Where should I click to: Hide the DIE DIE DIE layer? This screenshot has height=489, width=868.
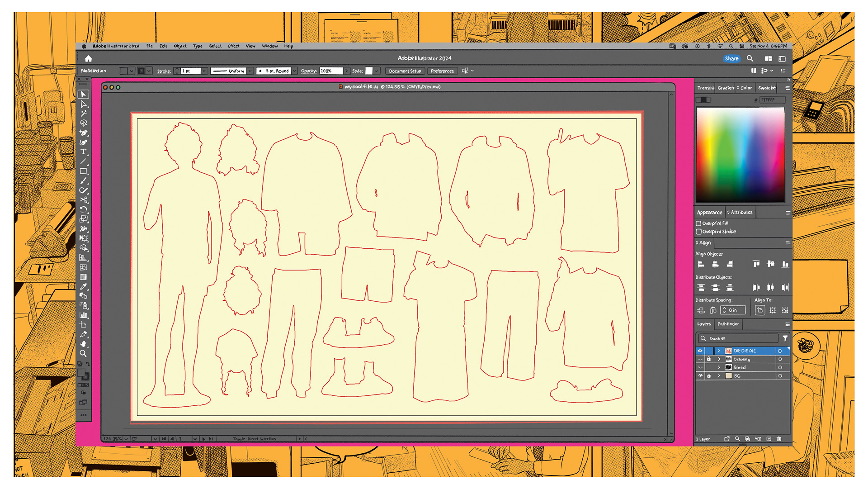coord(700,351)
